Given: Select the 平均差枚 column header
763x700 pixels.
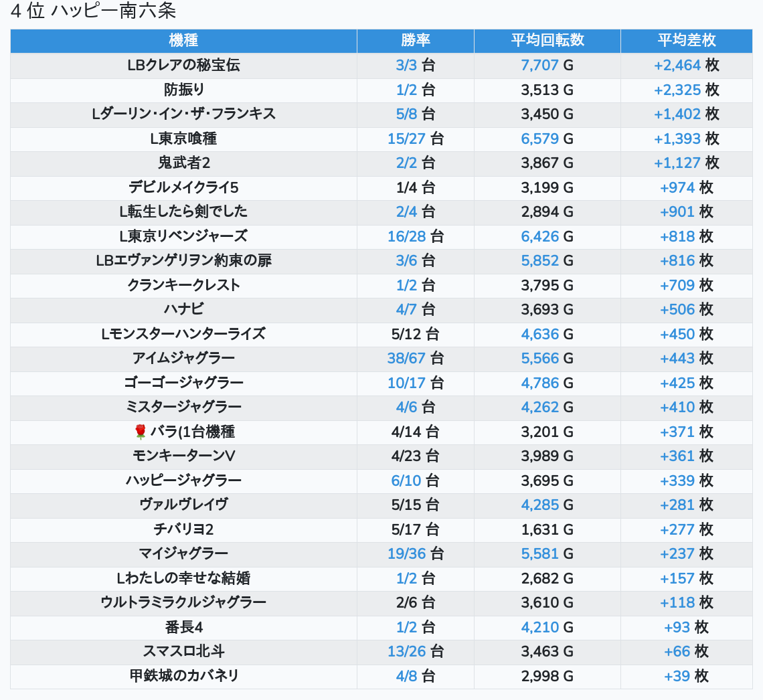Looking at the screenshot, I should (686, 40).
